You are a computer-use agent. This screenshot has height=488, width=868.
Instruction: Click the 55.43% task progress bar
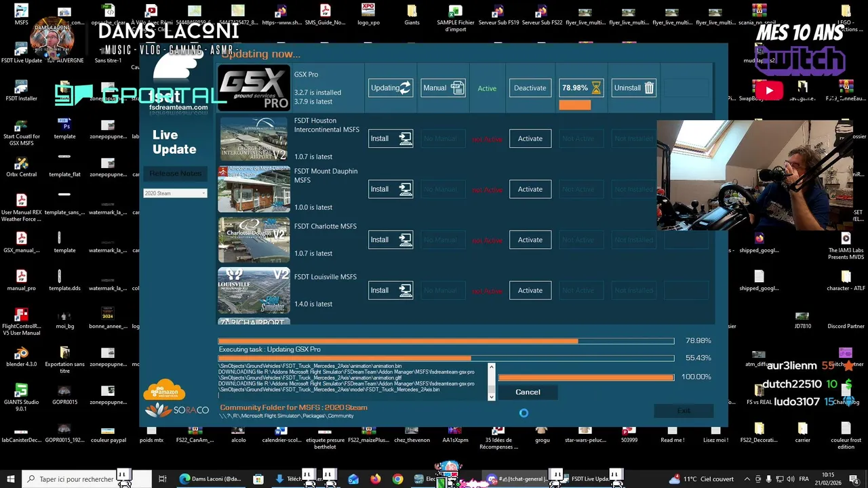click(x=446, y=358)
